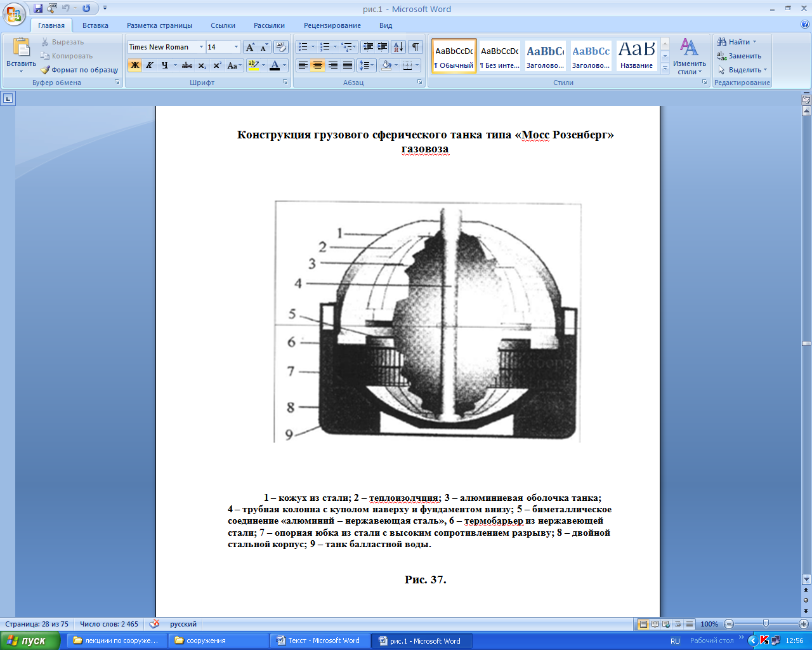Open Заменить replace dialog
This screenshot has width=812, height=650.
tap(739, 56)
